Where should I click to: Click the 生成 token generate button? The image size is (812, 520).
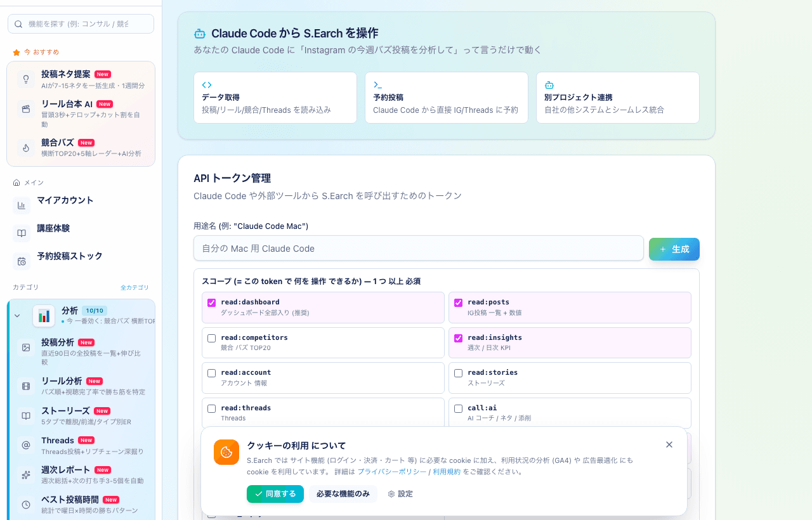pyautogui.click(x=674, y=249)
